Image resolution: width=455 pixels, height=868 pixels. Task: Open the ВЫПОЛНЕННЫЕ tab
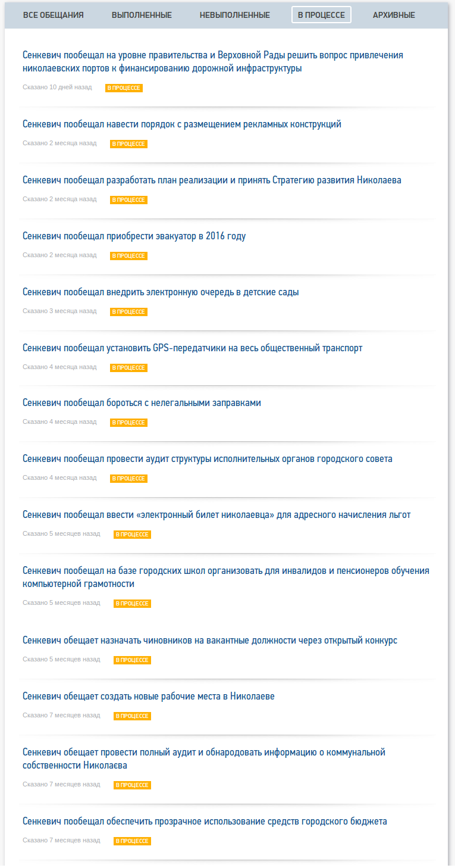[142, 15]
